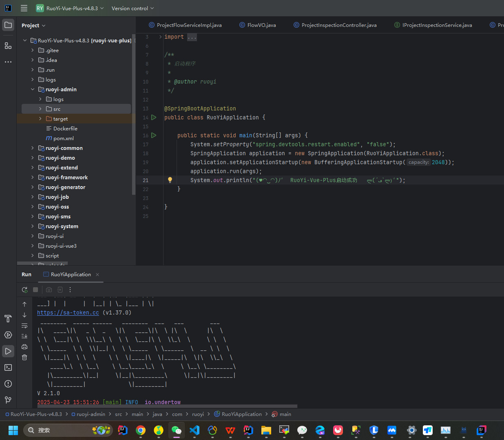Rerun RuoYiApplication in Run panel
The width and height of the screenshot is (504, 440).
pyautogui.click(x=25, y=290)
